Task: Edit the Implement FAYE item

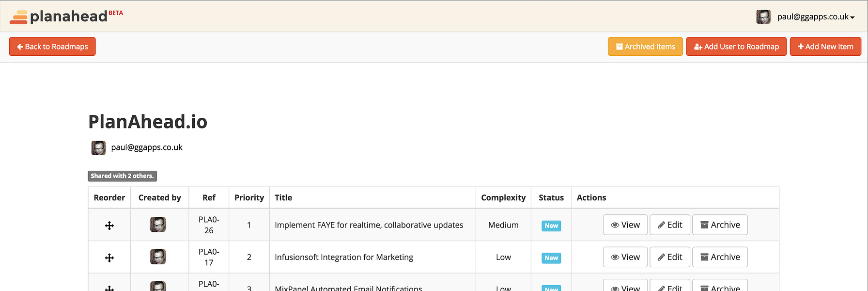Action: [x=670, y=225]
